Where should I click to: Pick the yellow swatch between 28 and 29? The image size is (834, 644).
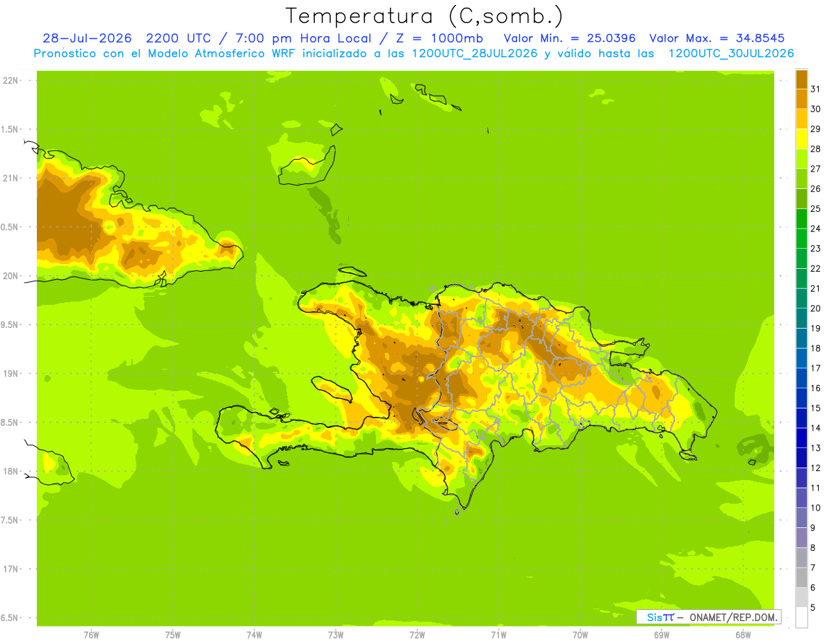tap(801, 139)
